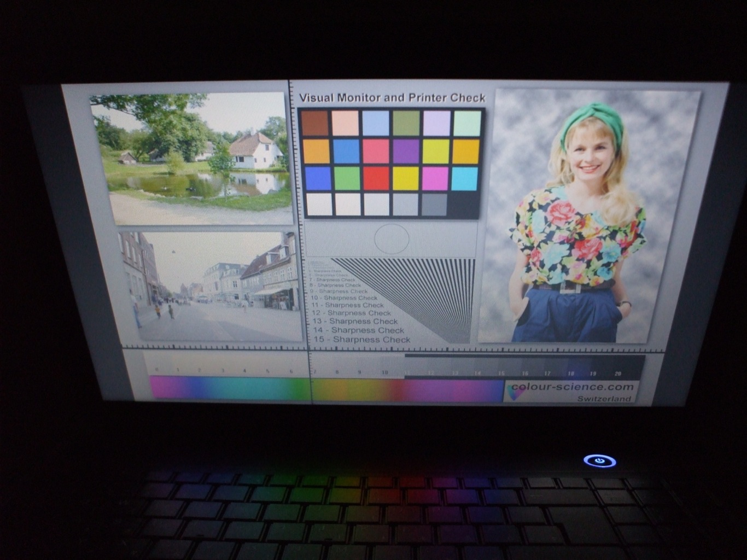Image resolution: width=747 pixels, height=560 pixels.
Task: Click the circle outline below the color chart
Action: point(392,239)
